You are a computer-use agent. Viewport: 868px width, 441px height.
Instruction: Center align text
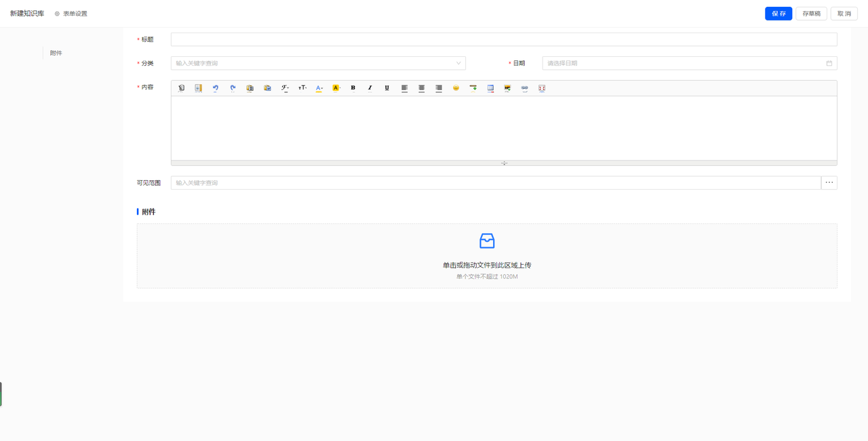tap(421, 88)
